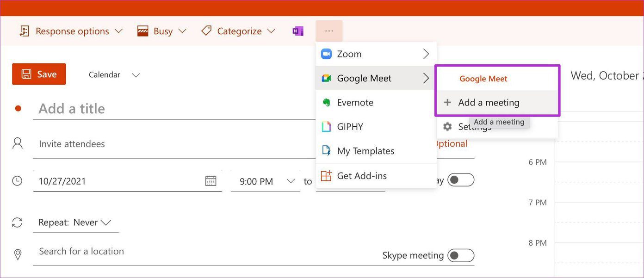Image resolution: width=644 pixels, height=278 pixels.
Task: Open the Calendar selector dropdown
Action: coord(114,74)
